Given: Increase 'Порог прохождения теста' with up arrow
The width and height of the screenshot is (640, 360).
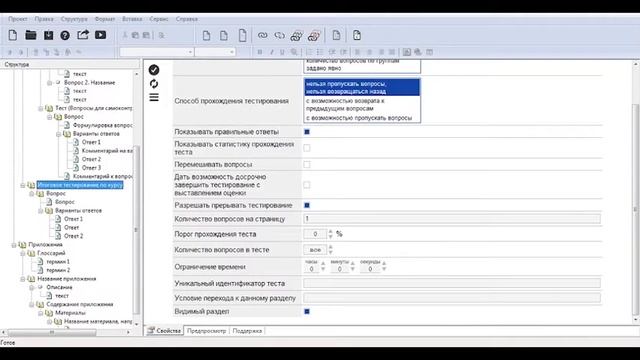Looking at the screenshot, I should click(x=331, y=231).
